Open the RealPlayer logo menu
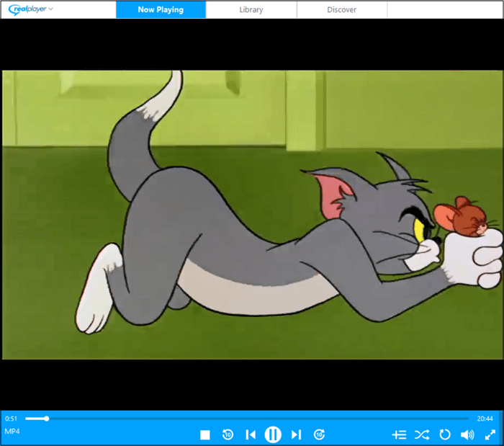The width and height of the screenshot is (504, 446). (x=30, y=9)
